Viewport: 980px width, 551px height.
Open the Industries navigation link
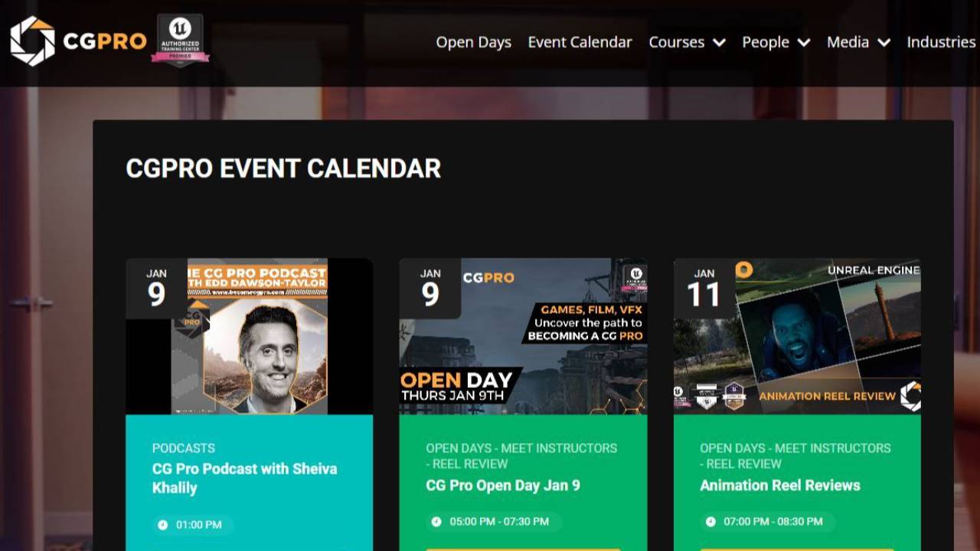click(x=941, y=43)
